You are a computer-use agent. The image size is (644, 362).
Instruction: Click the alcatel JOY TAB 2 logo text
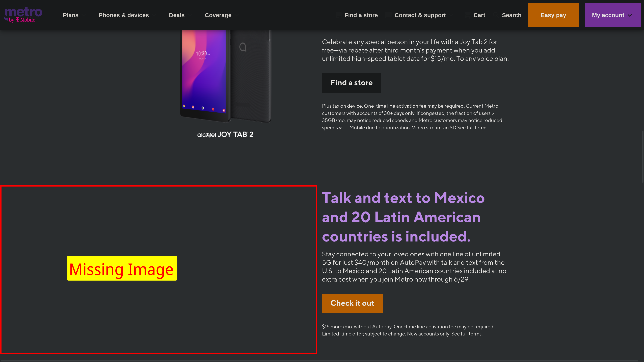click(x=225, y=134)
